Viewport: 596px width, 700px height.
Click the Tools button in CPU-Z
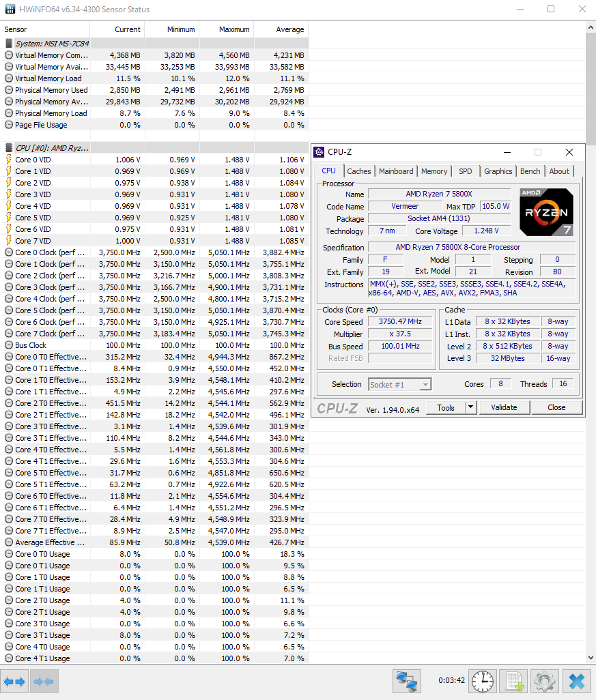tap(445, 407)
